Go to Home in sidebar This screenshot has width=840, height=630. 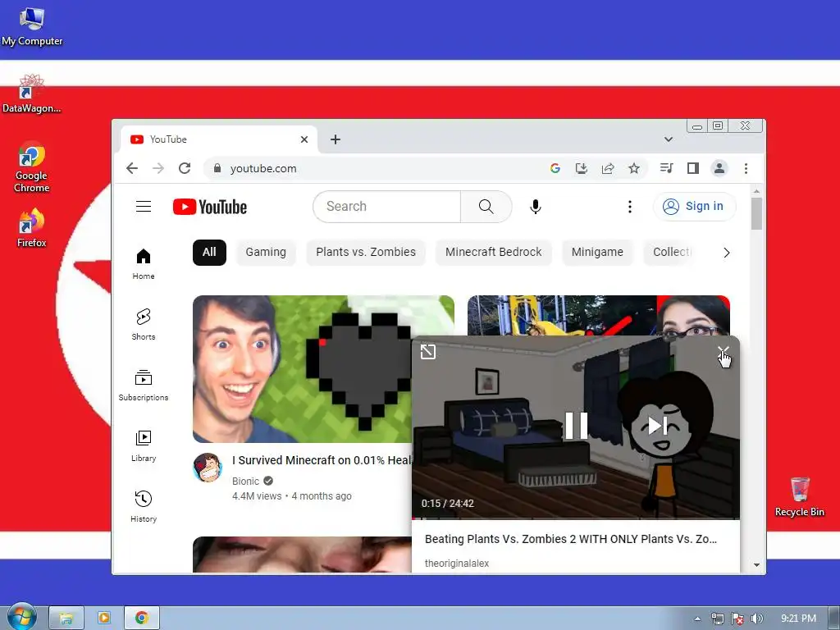point(144,264)
